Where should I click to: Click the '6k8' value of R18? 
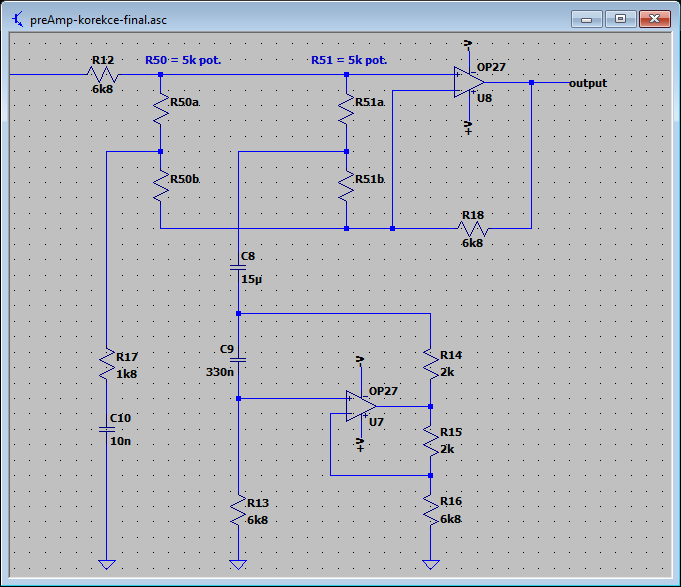pyautogui.click(x=472, y=243)
